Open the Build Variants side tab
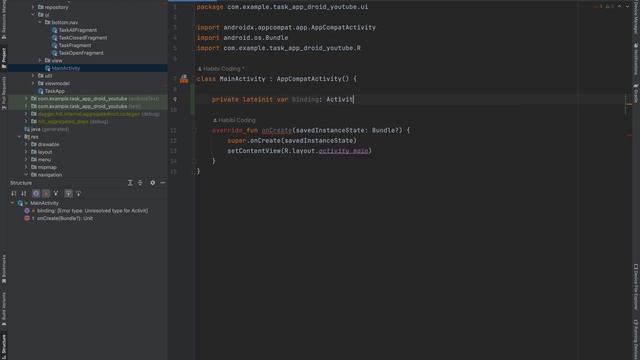Screen dimensions: 640x360 coord(4,309)
